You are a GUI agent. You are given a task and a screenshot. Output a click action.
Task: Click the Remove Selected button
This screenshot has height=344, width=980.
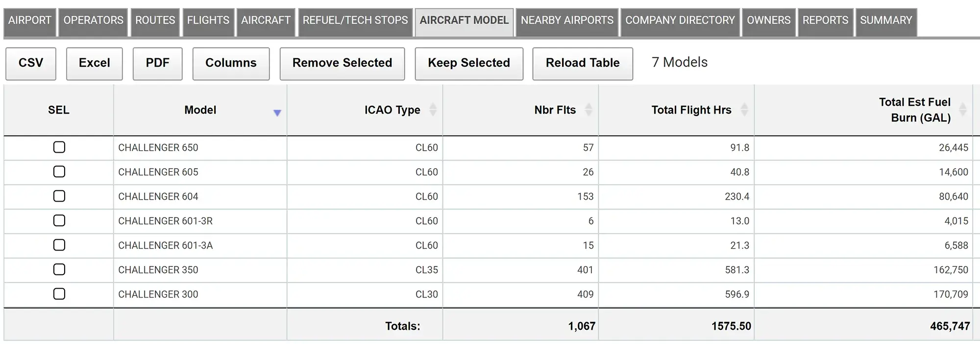tap(342, 63)
